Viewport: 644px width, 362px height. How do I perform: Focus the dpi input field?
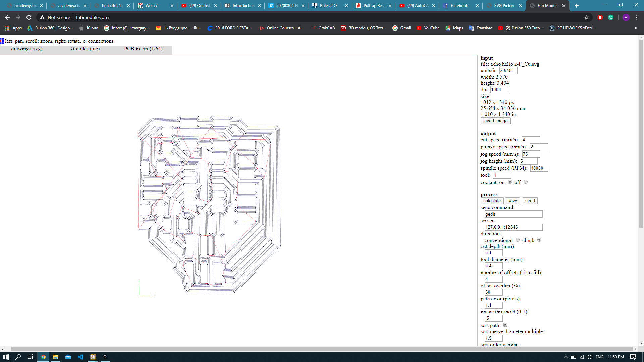(499, 90)
